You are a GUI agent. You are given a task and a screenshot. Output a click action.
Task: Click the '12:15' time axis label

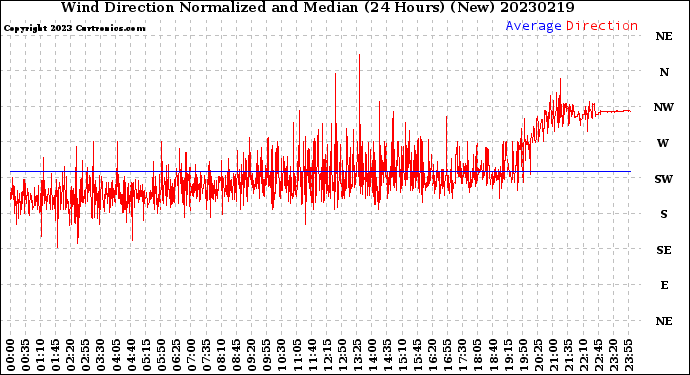(x=327, y=355)
